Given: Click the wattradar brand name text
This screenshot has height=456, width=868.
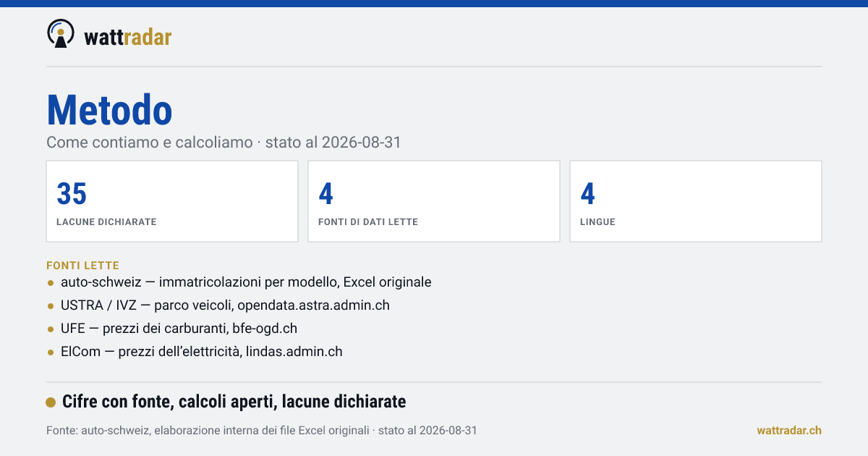Looking at the screenshot, I should 128,36.
